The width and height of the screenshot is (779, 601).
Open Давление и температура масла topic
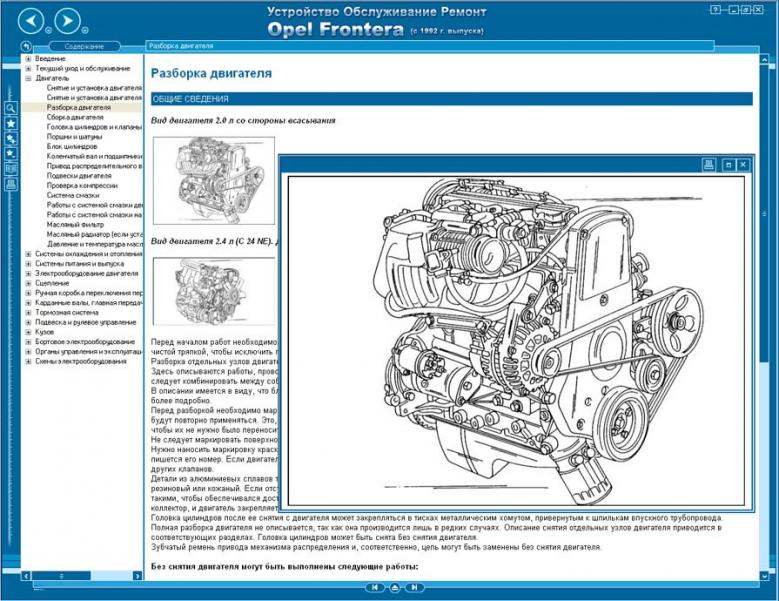(94, 244)
